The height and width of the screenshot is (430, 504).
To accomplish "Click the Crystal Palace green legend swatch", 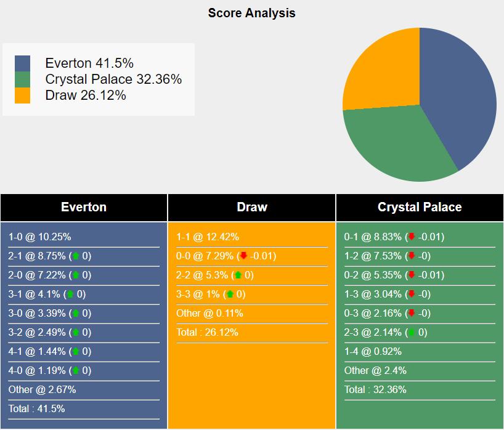I will coord(23,79).
